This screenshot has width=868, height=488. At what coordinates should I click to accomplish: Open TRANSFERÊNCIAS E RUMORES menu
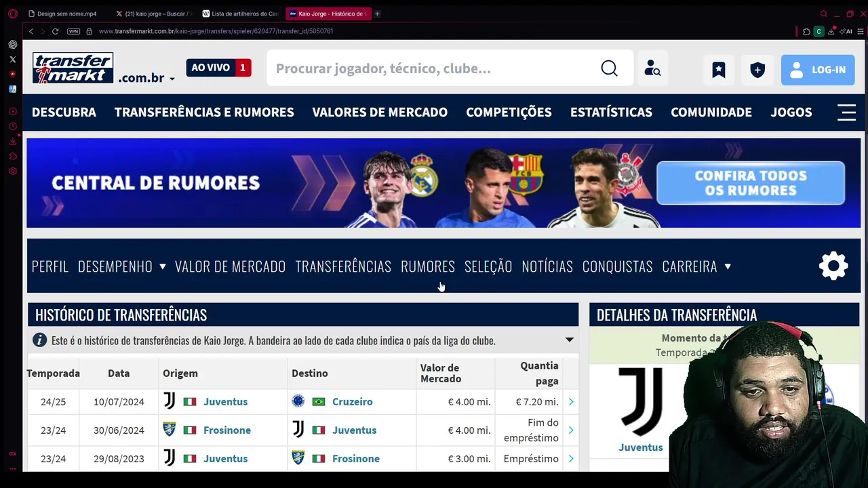tap(204, 113)
